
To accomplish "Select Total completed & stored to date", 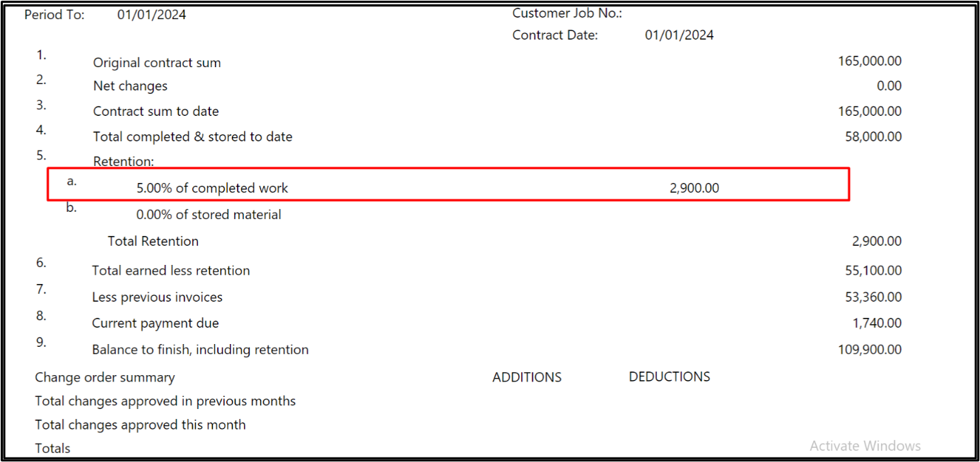I will click(x=192, y=137).
